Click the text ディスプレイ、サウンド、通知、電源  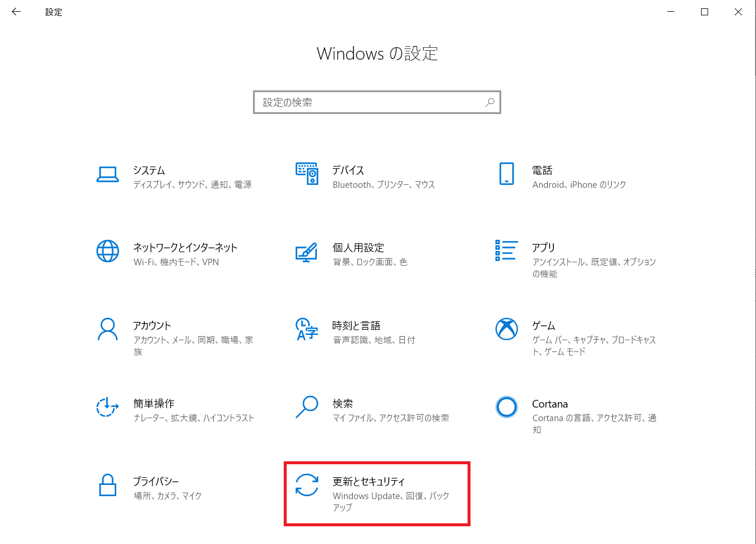(193, 184)
